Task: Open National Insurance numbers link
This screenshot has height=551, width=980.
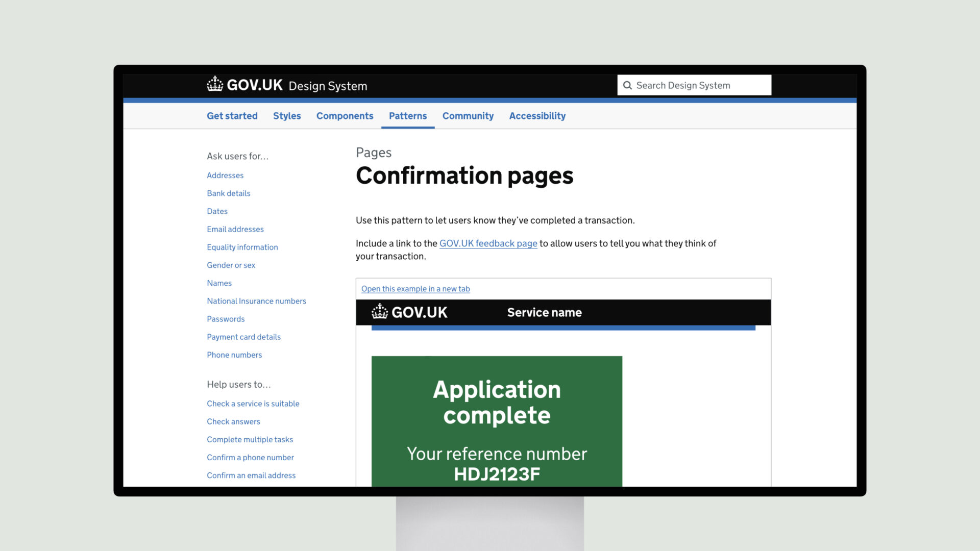Action: click(x=257, y=301)
